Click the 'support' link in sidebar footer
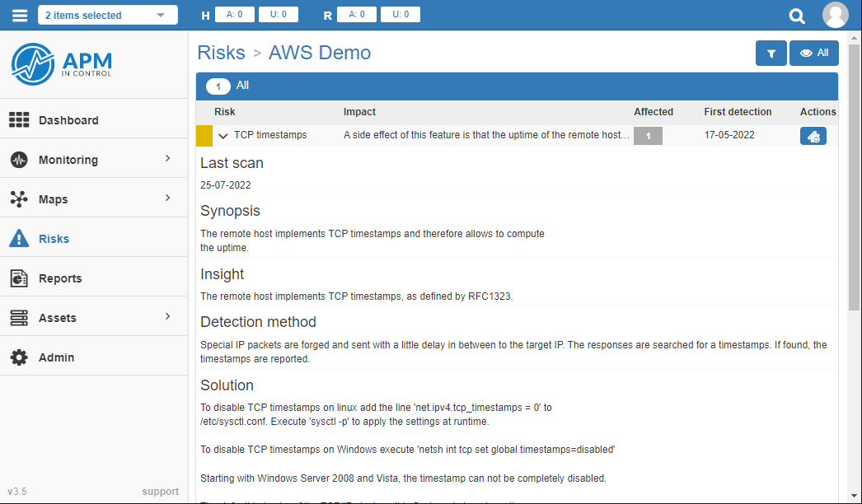 click(x=160, y=491)
